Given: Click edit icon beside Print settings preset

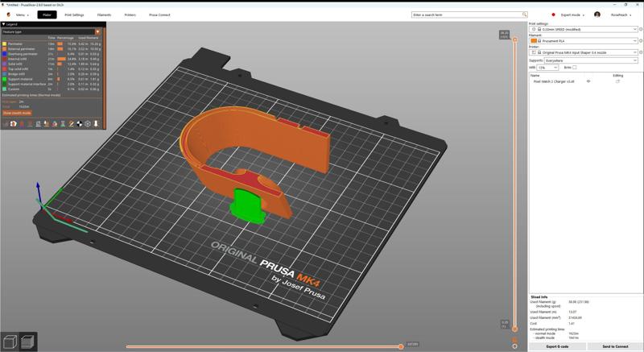Looking at the screenshot, I should point(641,30).
